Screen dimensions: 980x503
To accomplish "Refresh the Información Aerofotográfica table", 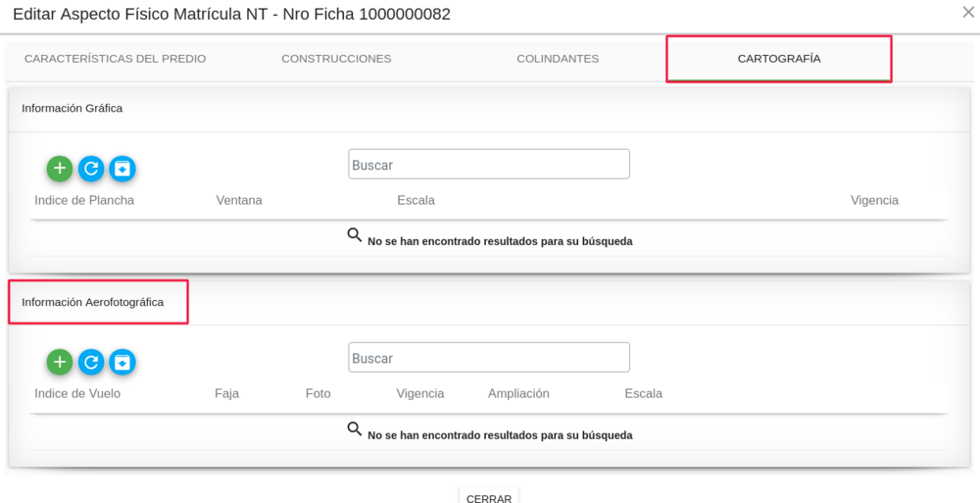I will tap(91, 362).
